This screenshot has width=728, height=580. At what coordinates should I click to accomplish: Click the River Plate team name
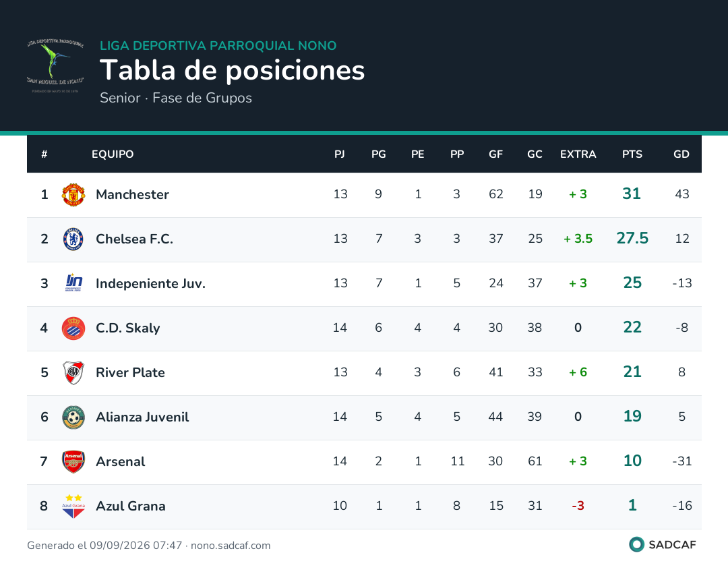coord(131,372)
